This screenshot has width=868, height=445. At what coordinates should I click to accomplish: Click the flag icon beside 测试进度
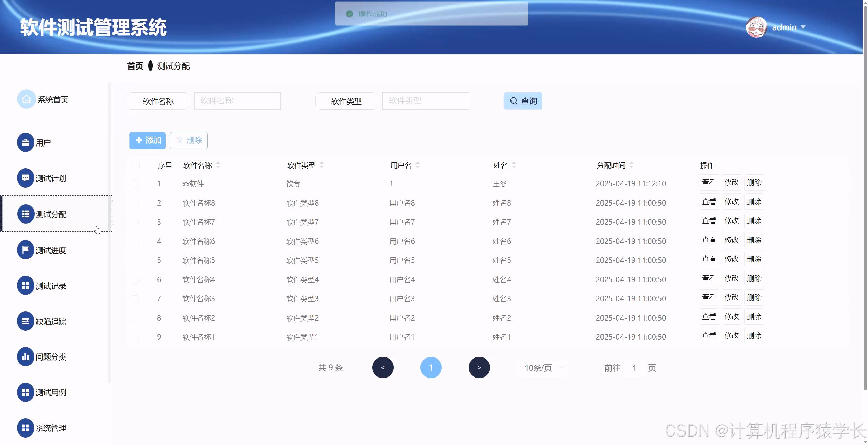(25, 250)
